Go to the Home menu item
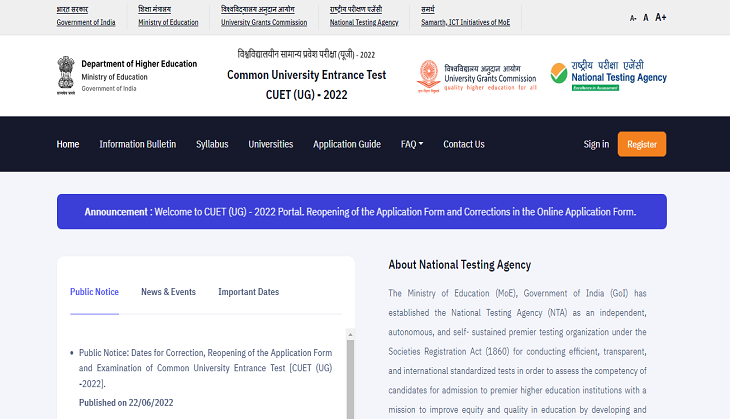 [x=68, y=144]
